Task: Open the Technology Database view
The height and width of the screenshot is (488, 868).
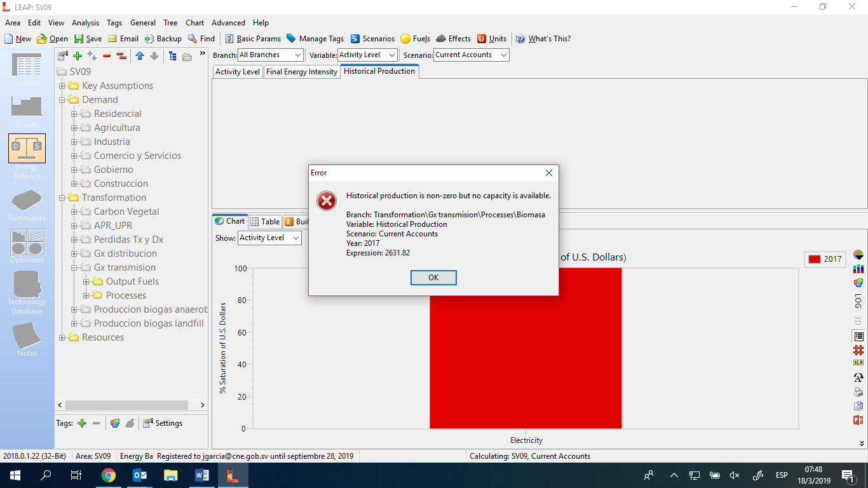Action: 27,293
